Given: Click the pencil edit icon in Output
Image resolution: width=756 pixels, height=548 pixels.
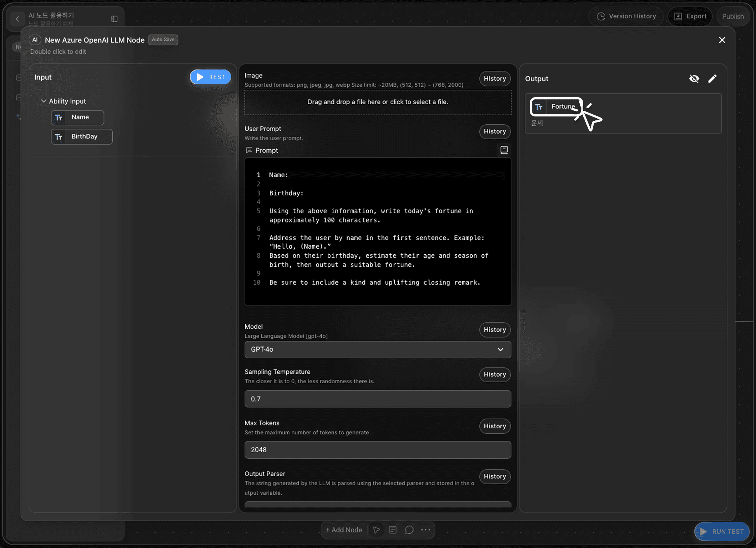Looking at the screenshot, I should (712, 79).
